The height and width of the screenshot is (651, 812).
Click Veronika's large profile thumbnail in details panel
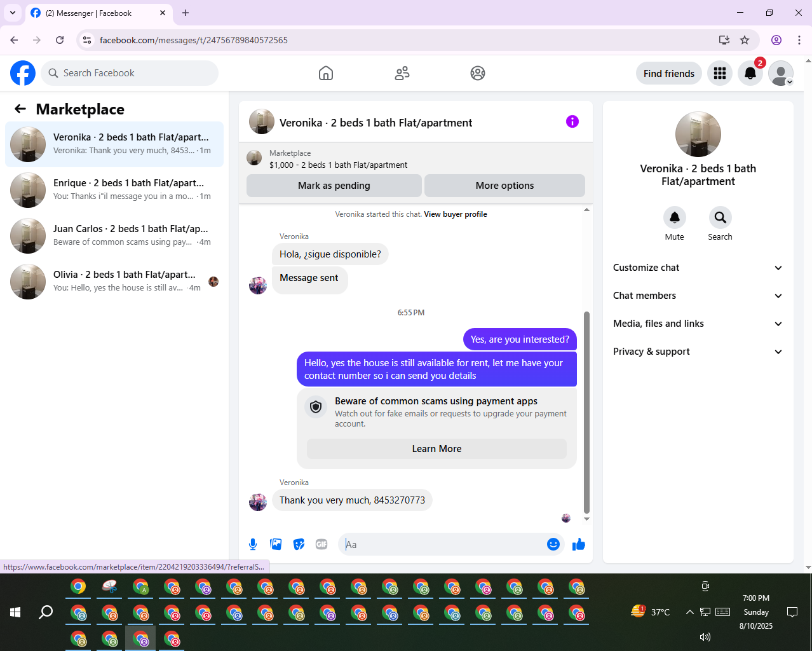coord(698,134)
